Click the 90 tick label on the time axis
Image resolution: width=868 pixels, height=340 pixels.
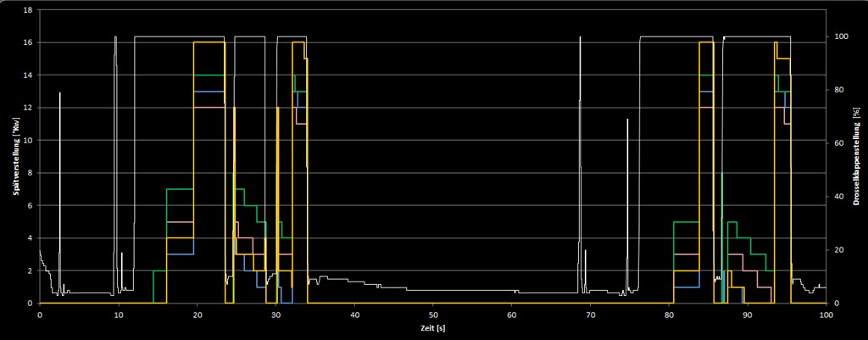(748, 313)
